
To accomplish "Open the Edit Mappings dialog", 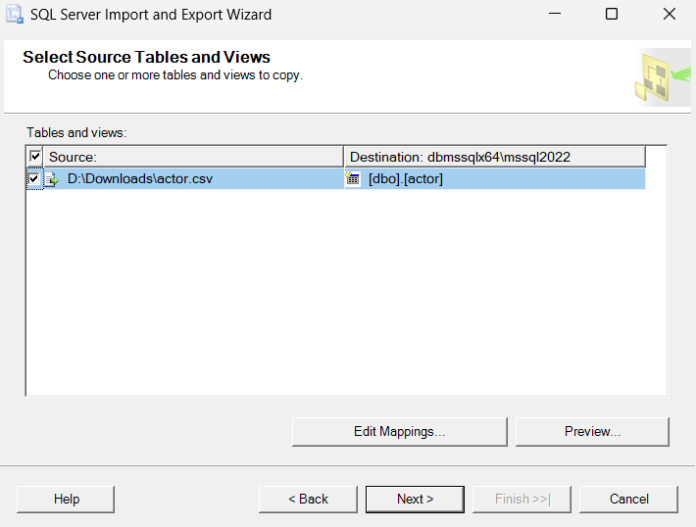I will point(399,432).
